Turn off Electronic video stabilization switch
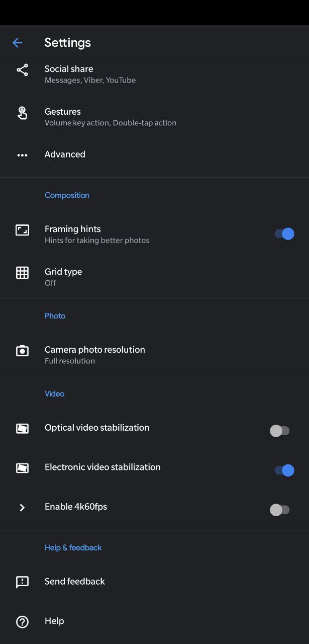Viewport: 309px width, 644px height. click(x=284, y=470)
